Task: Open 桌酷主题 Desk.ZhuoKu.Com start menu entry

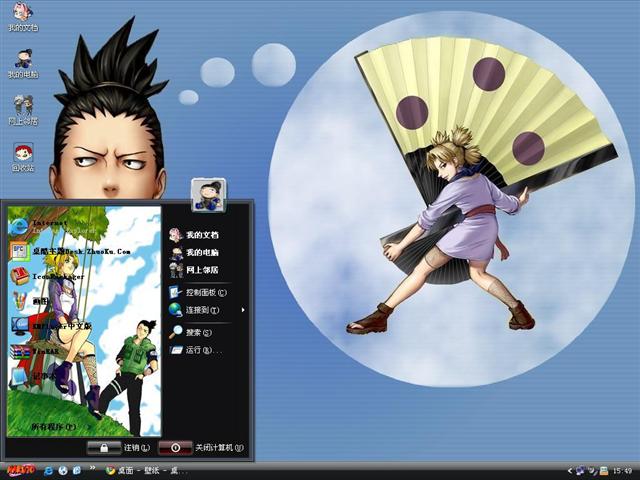Action: 70,251
